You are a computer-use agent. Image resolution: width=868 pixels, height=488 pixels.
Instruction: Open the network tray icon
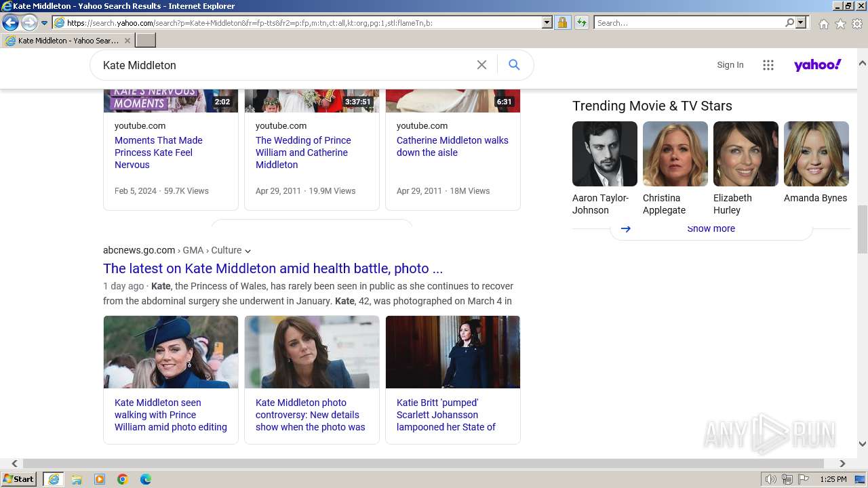787,479
